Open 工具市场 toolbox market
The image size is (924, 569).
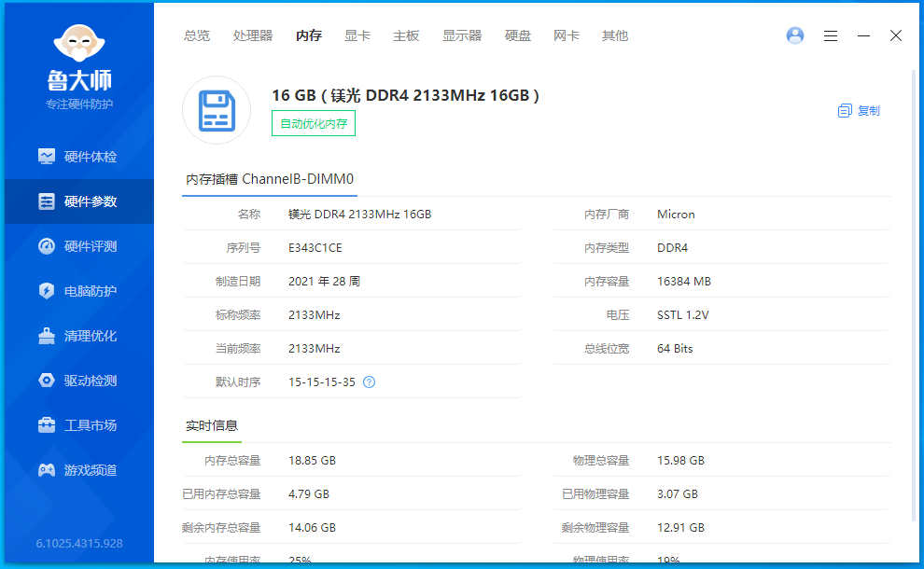[78, 425]
